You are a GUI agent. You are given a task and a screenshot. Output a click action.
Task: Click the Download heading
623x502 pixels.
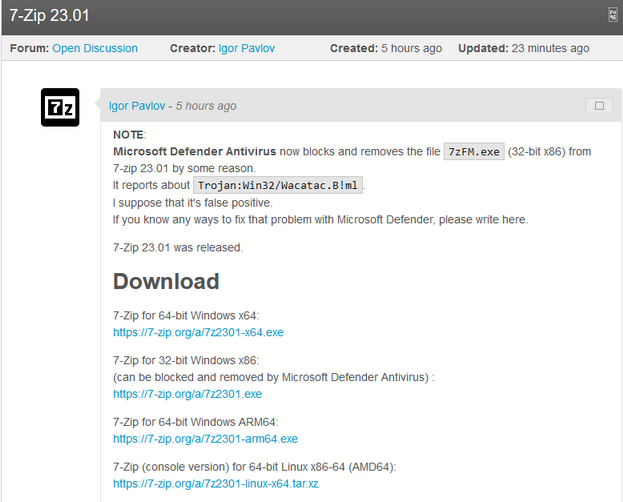pos(166,281)
